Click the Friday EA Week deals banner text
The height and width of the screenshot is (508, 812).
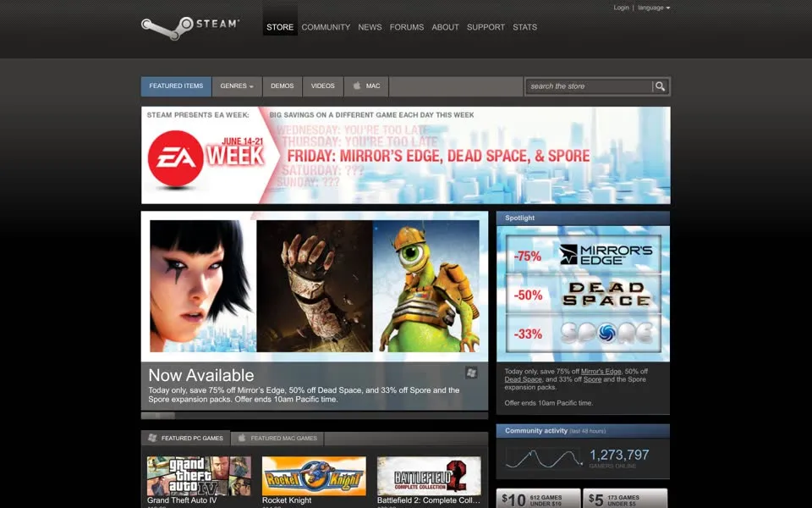(x=438, y=156)
